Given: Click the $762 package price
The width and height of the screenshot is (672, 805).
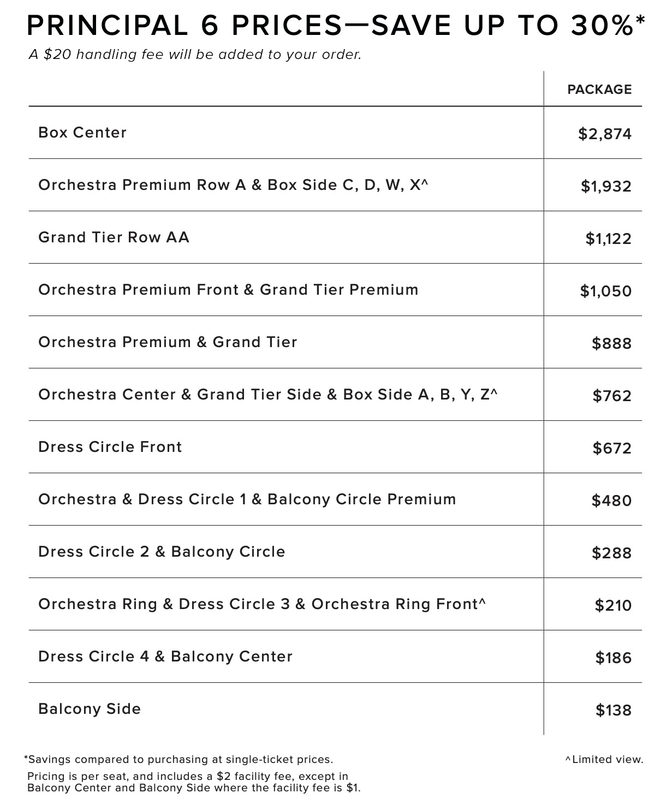Looking at the screenshot, I should click(612, 396).
